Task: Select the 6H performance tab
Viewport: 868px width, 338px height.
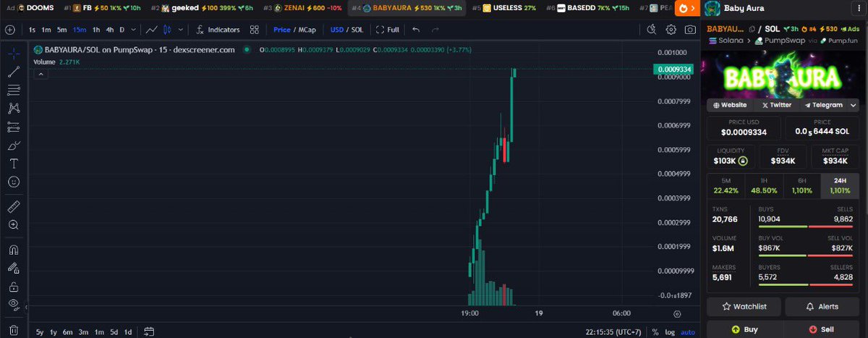Action: (x=801, y=186)
